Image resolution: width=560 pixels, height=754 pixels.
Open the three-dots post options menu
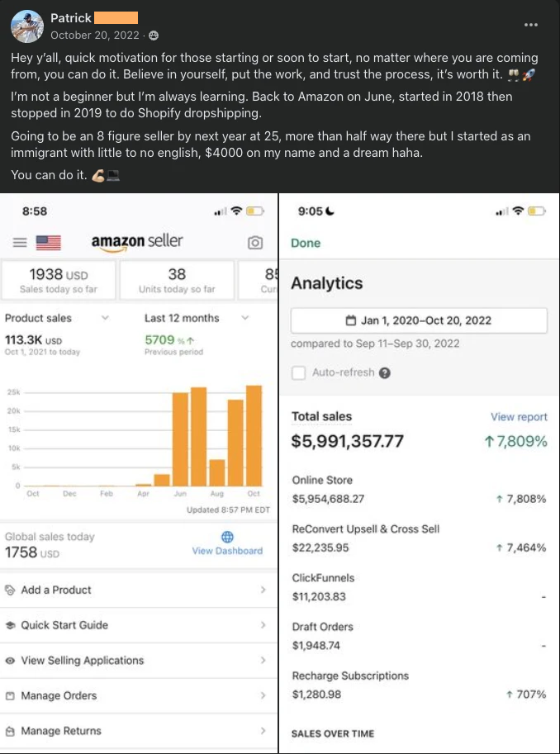coord(531,25)
